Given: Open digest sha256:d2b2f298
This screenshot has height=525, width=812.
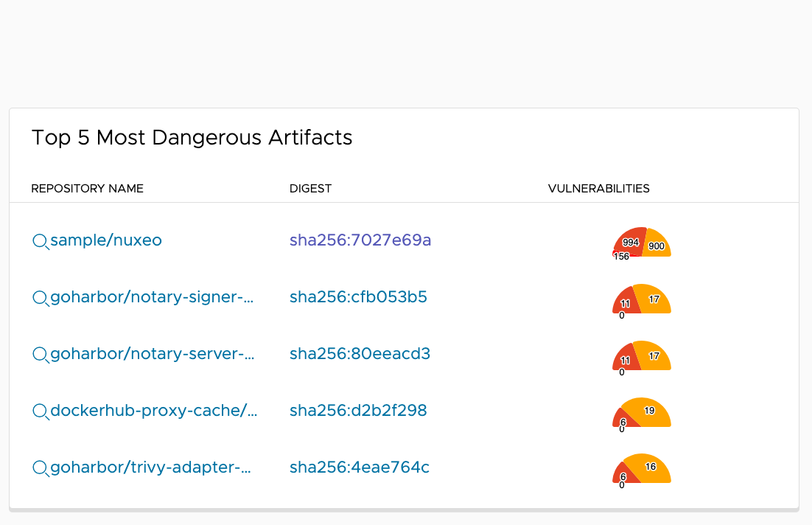Looking at the screenshot, I should (358, 411).
